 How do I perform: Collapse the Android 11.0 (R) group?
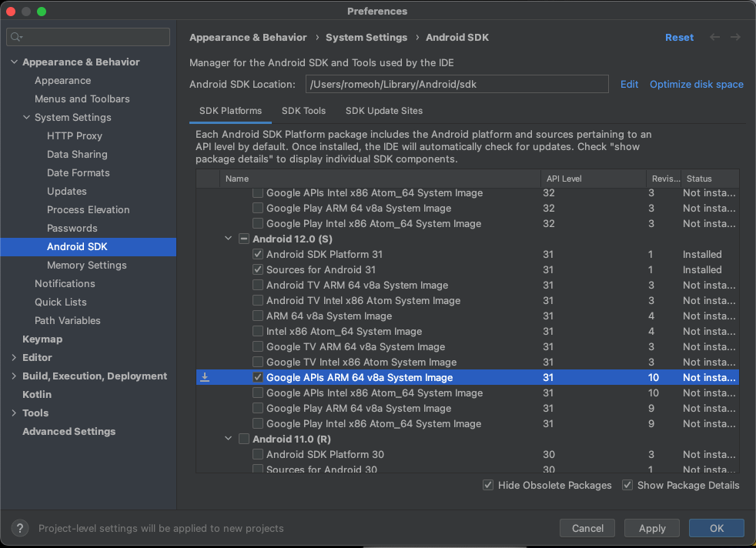229,439
